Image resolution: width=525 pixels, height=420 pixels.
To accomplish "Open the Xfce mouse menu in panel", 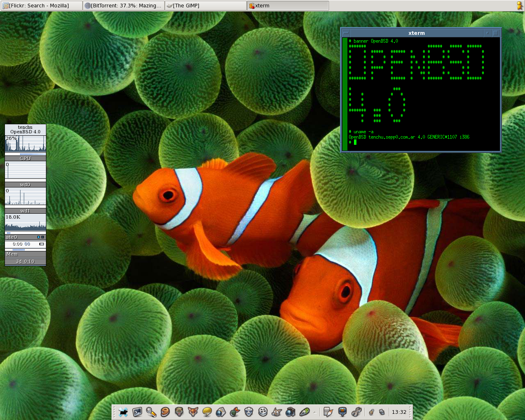I will (123, 412).
